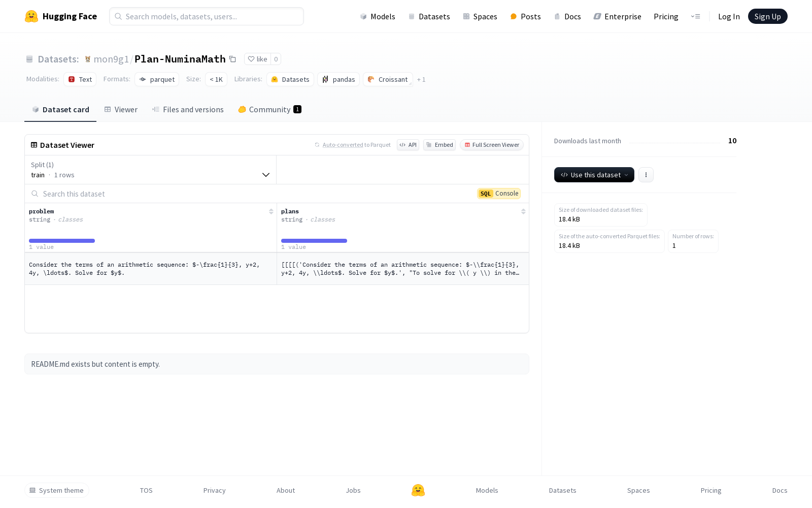Open Jobs link in footer
The width and height of the screenshot is (812, 508).
click(353, 490)
